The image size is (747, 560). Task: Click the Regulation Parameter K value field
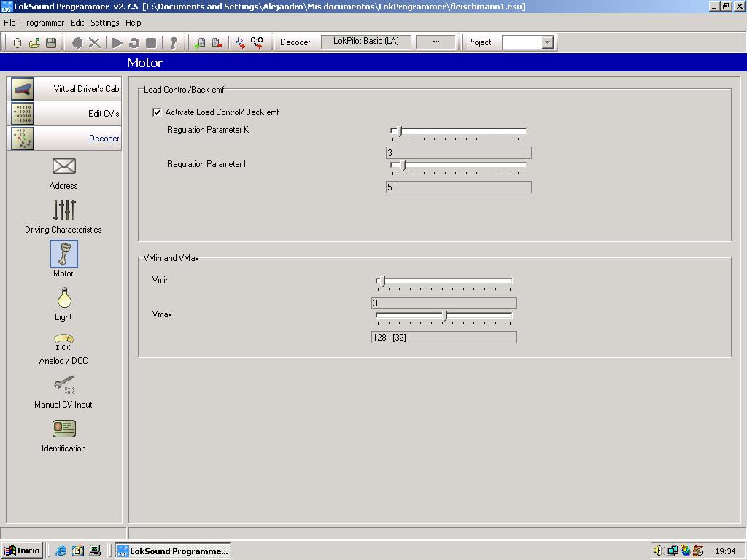pyautogui.click(x=458, y=153)
